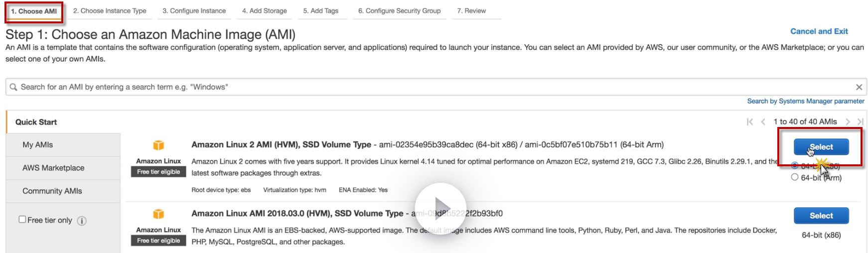Click the Cancel and Exit link
The height and width of the screenshot is (253, 868).
click(819, 31)
